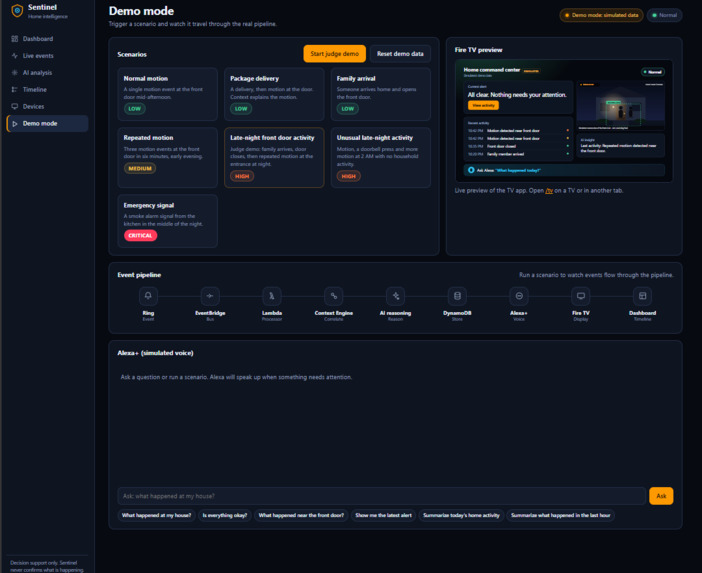Click the Dashboard timeline icon in the pipeline
Screen dimensions: 702x573
tap(642, 296)
